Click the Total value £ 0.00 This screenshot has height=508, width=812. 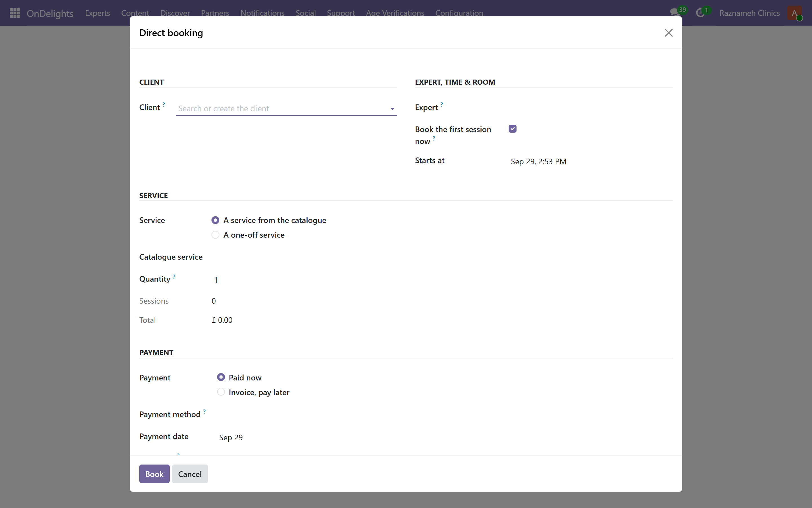pos(222,320)
